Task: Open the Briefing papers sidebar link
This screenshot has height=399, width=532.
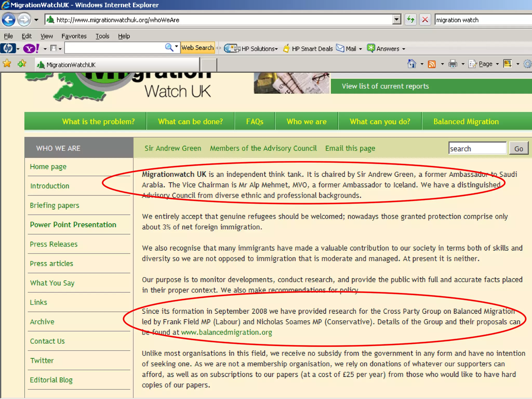Action: pos(54,205)
